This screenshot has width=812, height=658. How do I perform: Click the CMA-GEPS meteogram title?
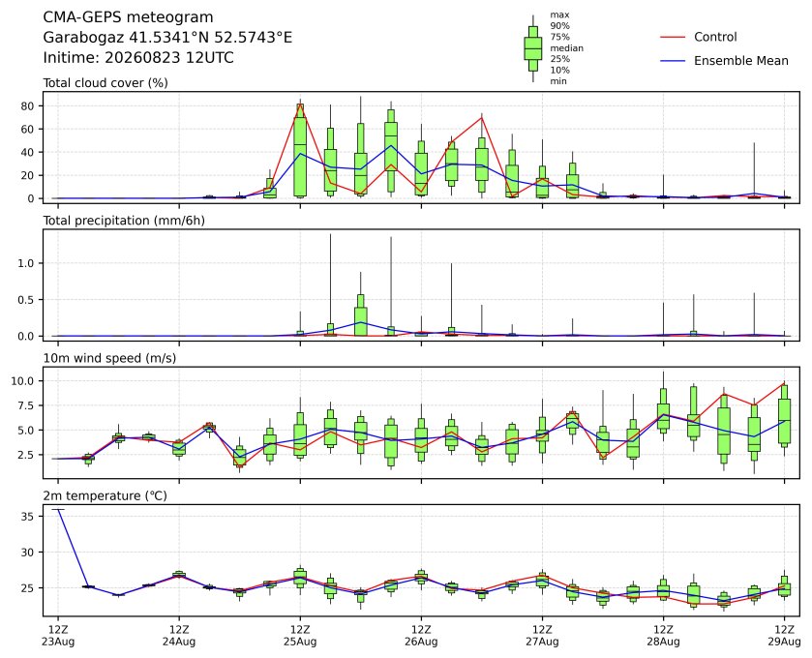click(x=128, y=17)
